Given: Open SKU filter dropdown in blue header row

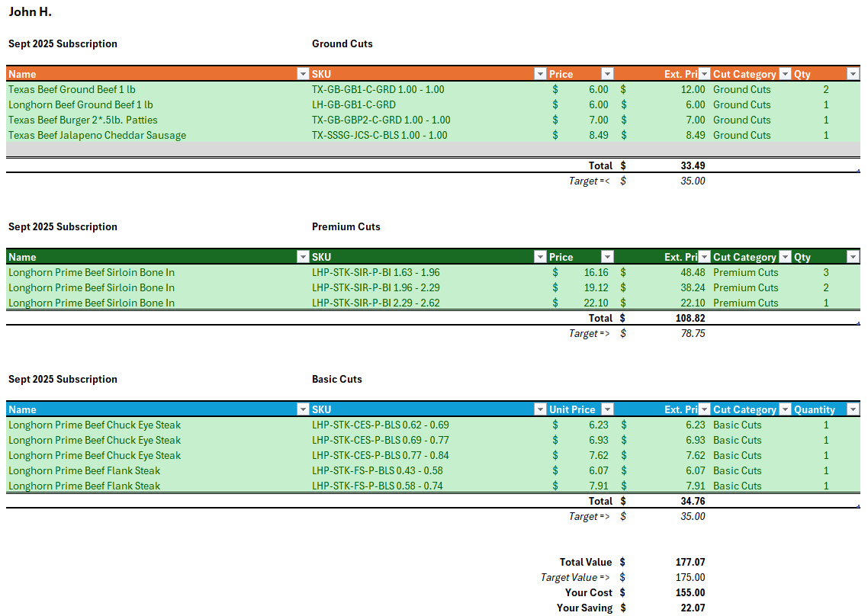Looking at the screenshot, I should click(539, 409).
